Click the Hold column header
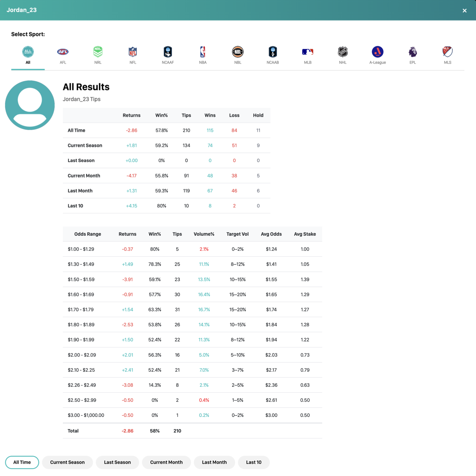The image size is (476, 476). click(258, 115)
